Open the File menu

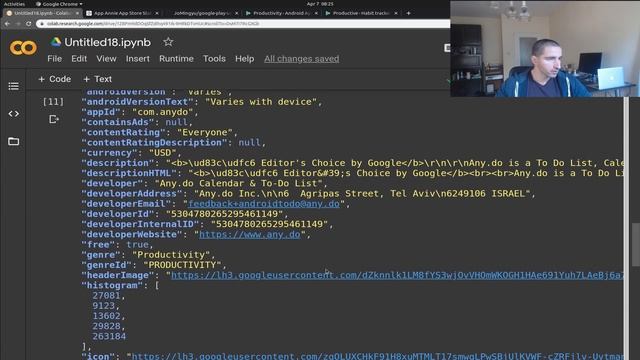click(54, 59)
